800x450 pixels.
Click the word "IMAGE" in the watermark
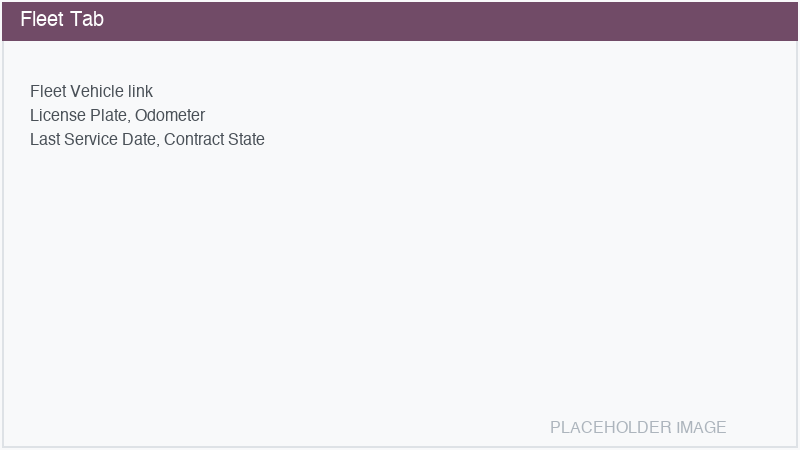(x=702, y=428)
